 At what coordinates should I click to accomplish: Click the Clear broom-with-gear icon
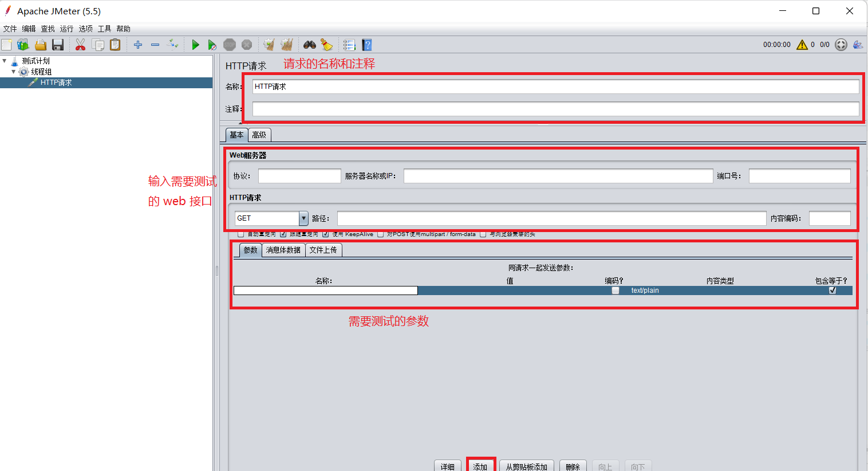click(269, 45)
